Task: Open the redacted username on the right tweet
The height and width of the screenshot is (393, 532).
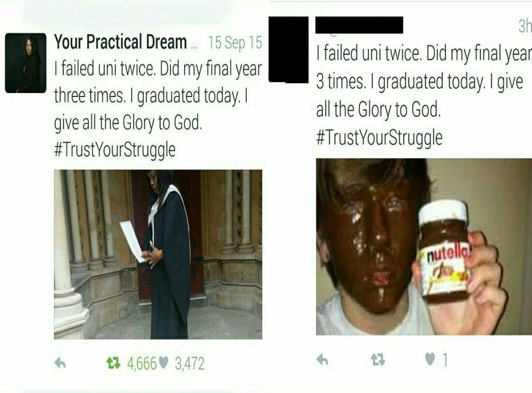Action: [359, 25]
